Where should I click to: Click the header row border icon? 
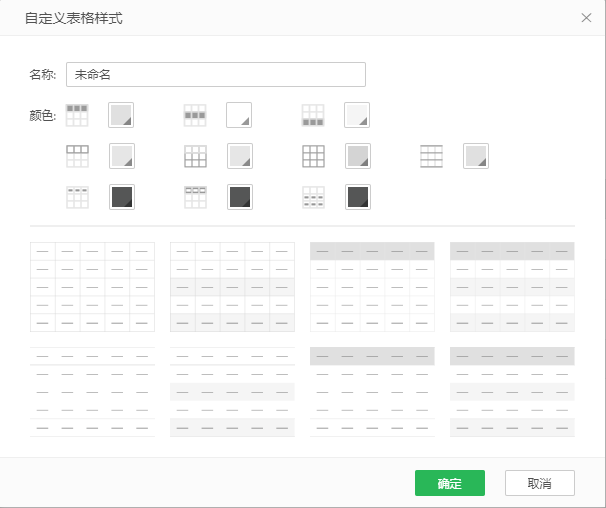click(77, 156)
